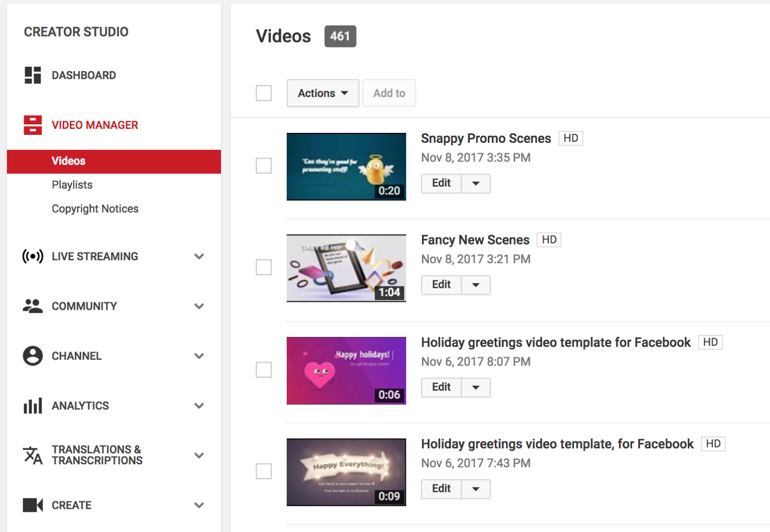Switch to the Playlists section
The image size is (770, 532).
pyautogui.click(x=72, y=185)
